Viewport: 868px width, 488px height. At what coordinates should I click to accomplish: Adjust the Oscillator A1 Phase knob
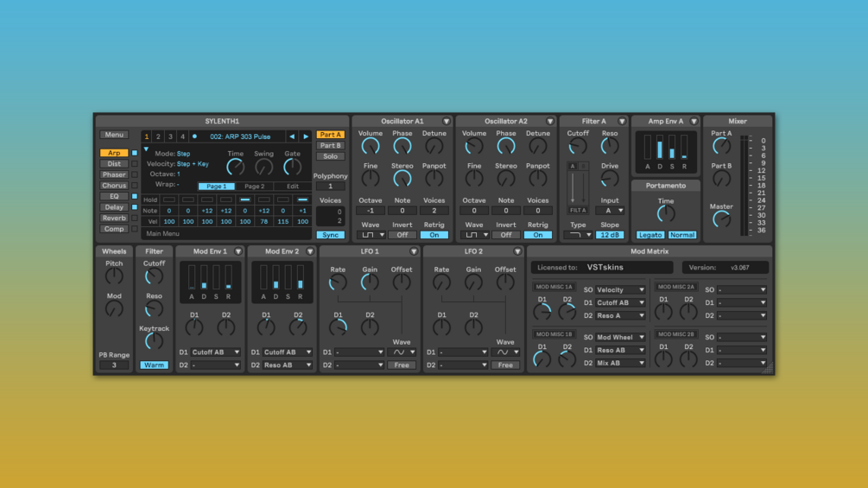pyautogui.click(x=402, y=147)
